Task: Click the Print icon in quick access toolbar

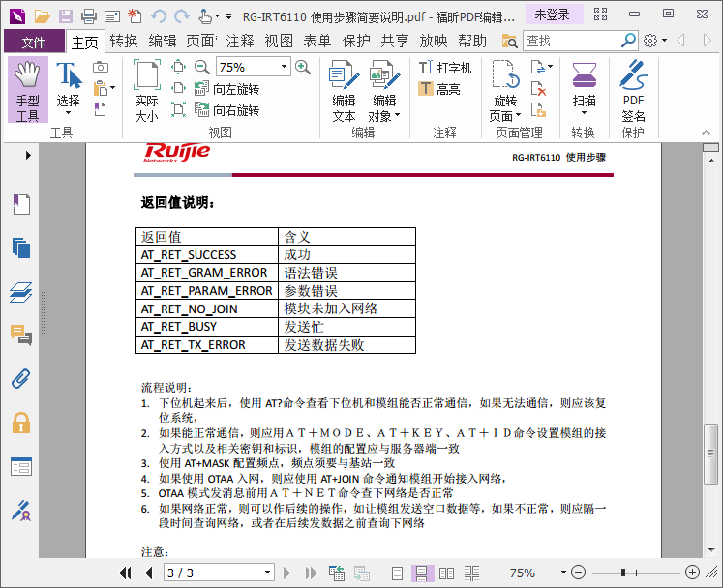Action: (x=89, y=16)
